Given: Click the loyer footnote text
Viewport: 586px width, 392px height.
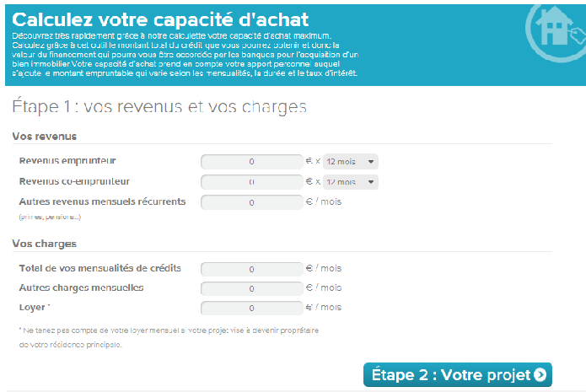Looking at the screenshot, I should pos(169,337).
